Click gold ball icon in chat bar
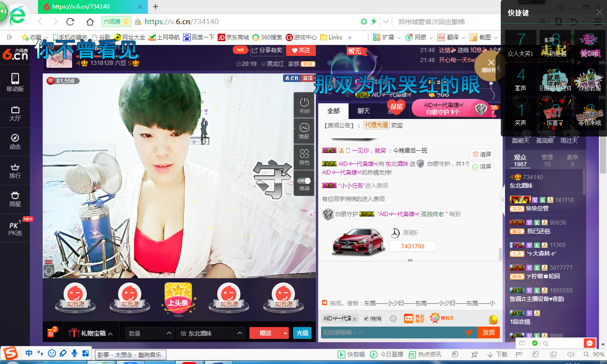The width and height of the screenshot is (607, 364). pos(494,319)
